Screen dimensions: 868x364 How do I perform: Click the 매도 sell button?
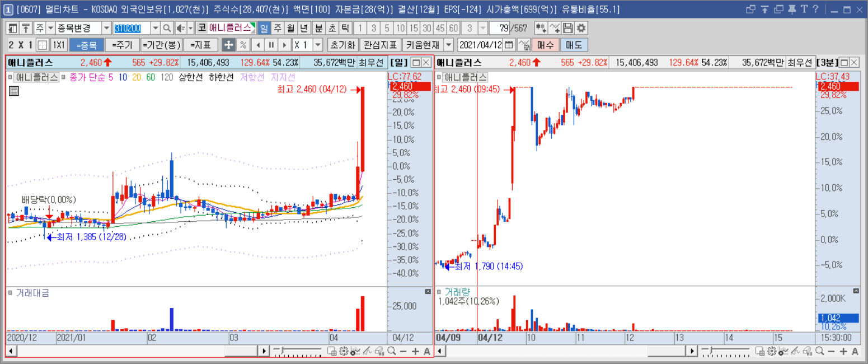pos(574,45)
